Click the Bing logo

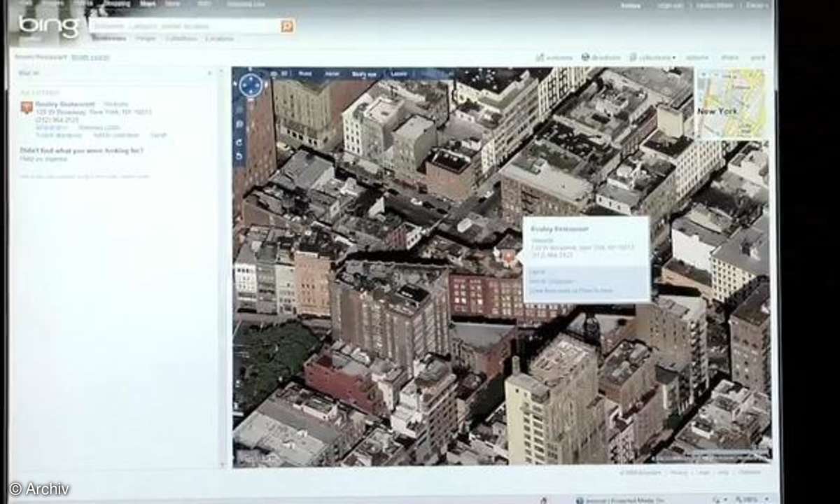49,27
